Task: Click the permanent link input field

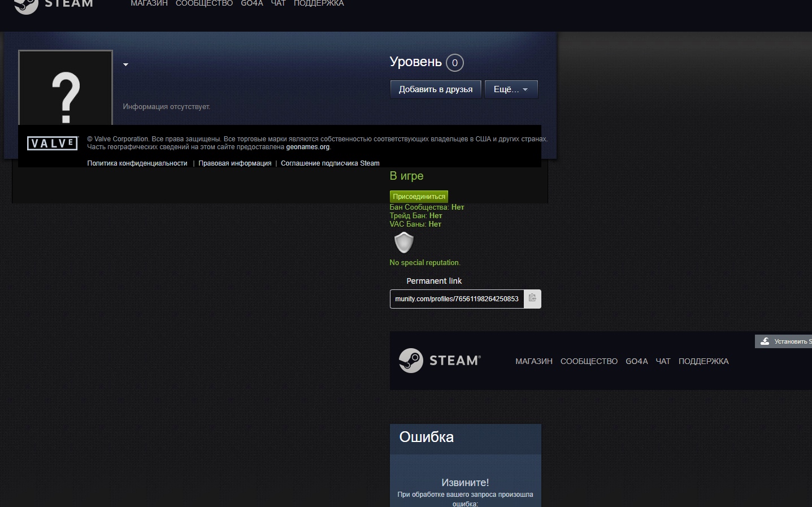Action: tap(457, 299)
